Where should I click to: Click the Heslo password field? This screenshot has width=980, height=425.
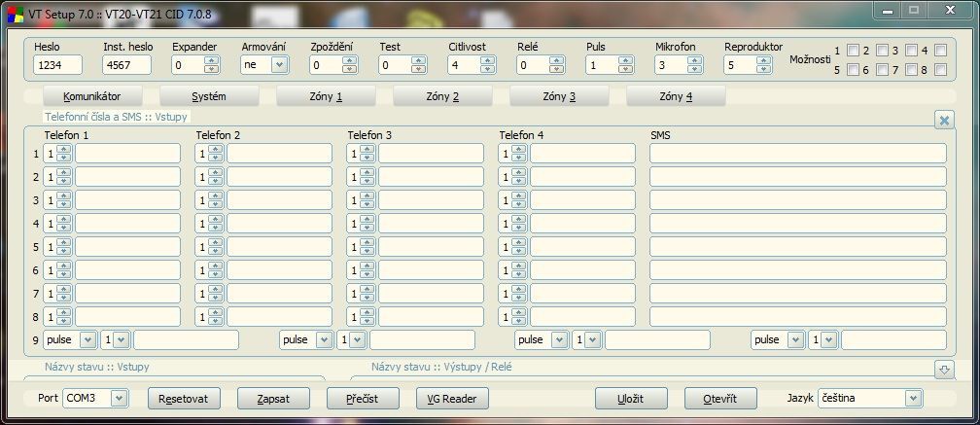57,65
